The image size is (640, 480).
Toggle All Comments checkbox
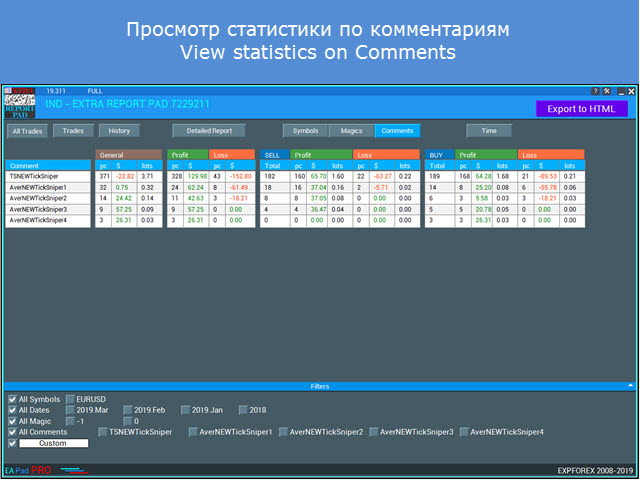coord(13,432)
